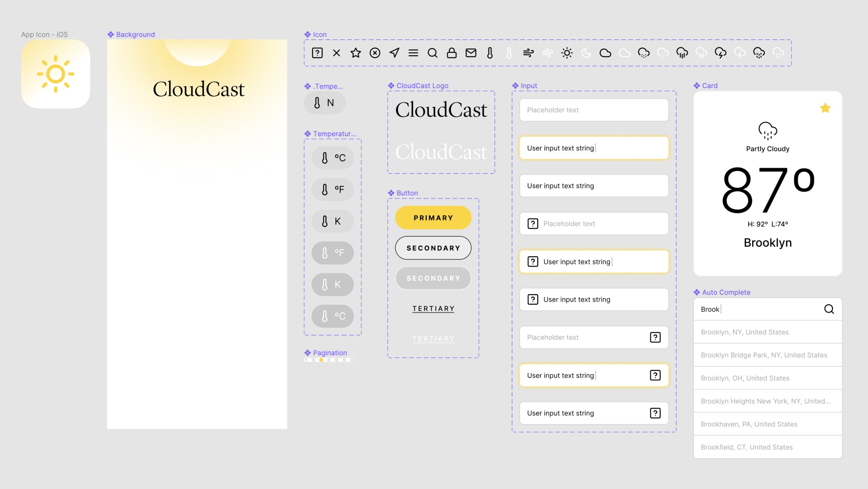The width and height of the screenshot is (868, 489).
Task: Click the black lightning cloud icon
Action: point(720,53)
